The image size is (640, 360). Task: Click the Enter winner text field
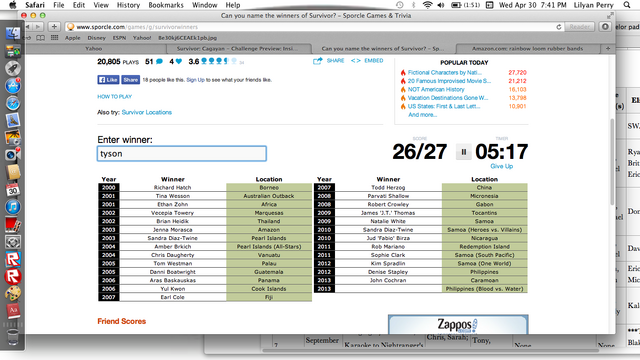[x=182, y=154]
